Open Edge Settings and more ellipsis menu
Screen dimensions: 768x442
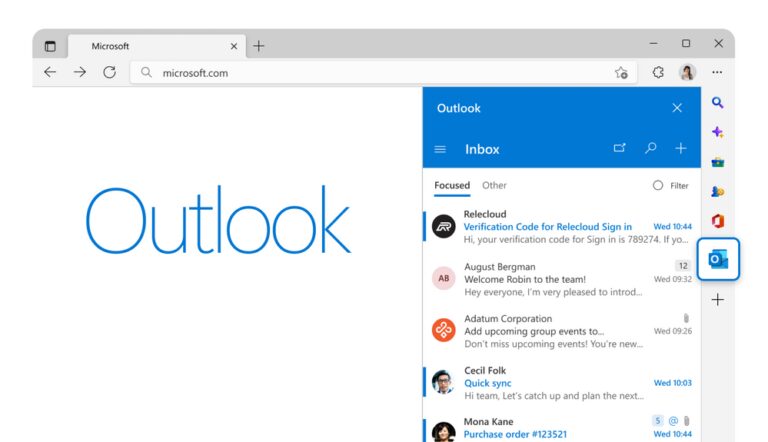[x=717, y=72]
